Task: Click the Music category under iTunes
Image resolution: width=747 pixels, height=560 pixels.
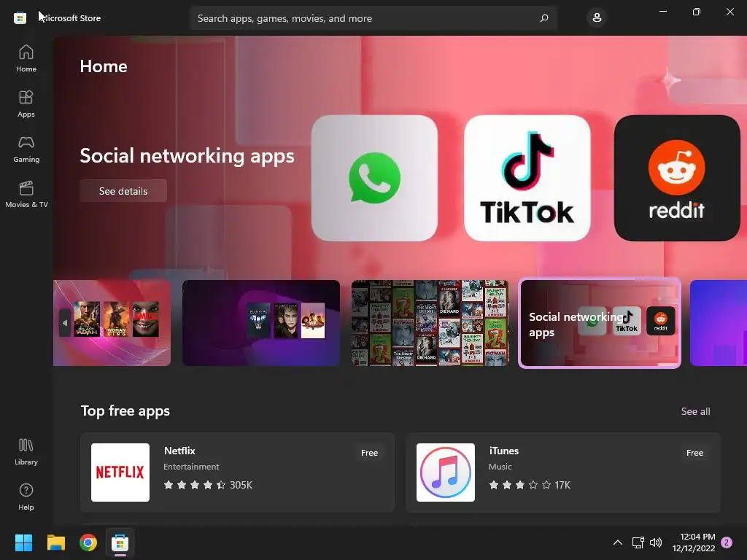Action: pos(500,467)
